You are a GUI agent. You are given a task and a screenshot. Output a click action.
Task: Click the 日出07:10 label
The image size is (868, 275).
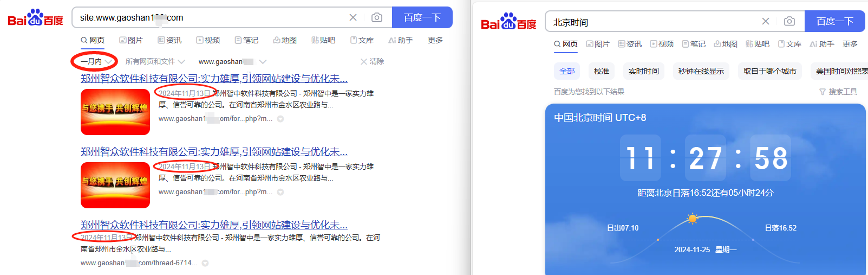(x=623, y=228)
